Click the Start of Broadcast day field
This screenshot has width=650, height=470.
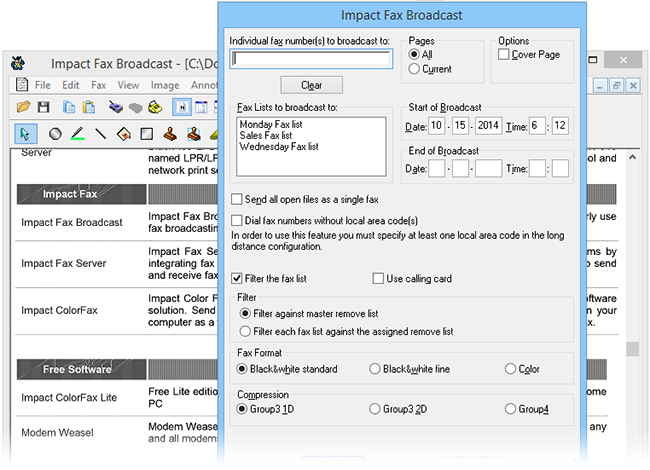[460, 126]
